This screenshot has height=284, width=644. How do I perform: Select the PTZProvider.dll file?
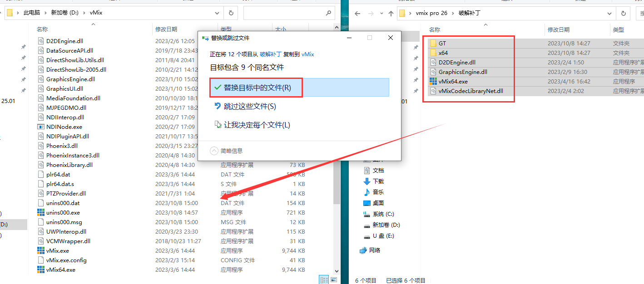(x=66, y=193)
